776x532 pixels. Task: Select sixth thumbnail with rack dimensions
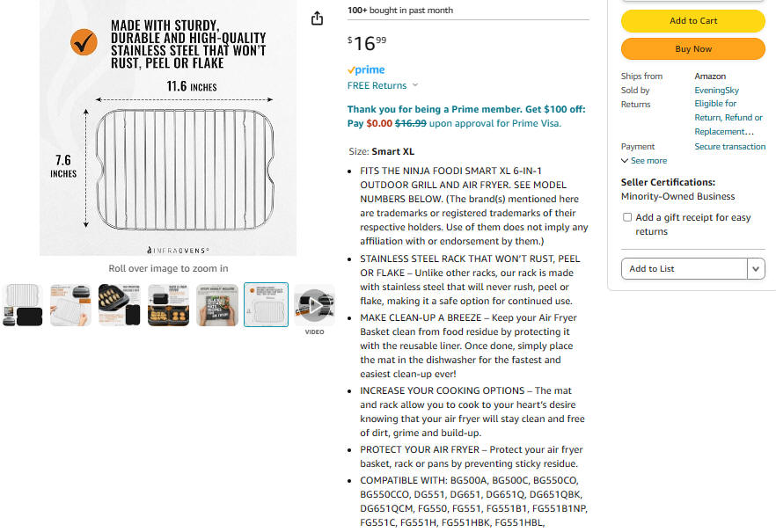[x=266, y=305]
